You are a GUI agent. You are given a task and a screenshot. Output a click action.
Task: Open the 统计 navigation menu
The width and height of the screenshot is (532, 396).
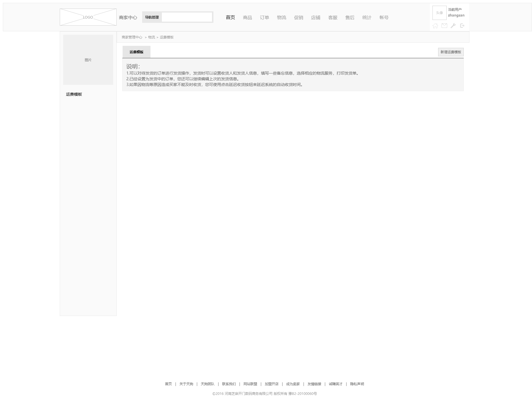pos(367,17)
